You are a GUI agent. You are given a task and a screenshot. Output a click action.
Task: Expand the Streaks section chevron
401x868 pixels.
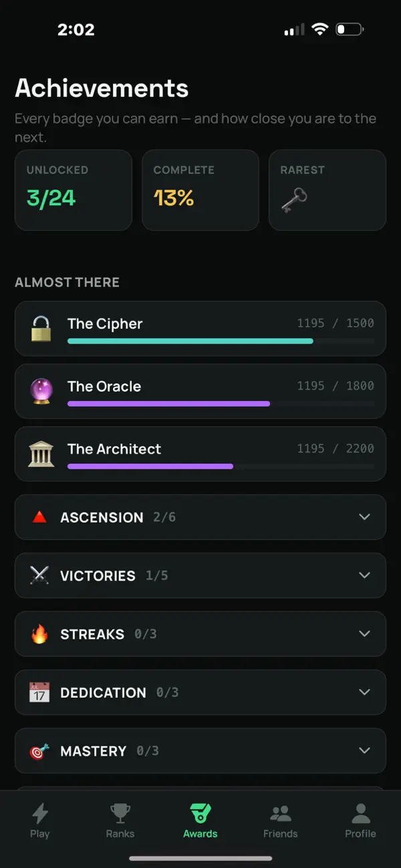364,633
